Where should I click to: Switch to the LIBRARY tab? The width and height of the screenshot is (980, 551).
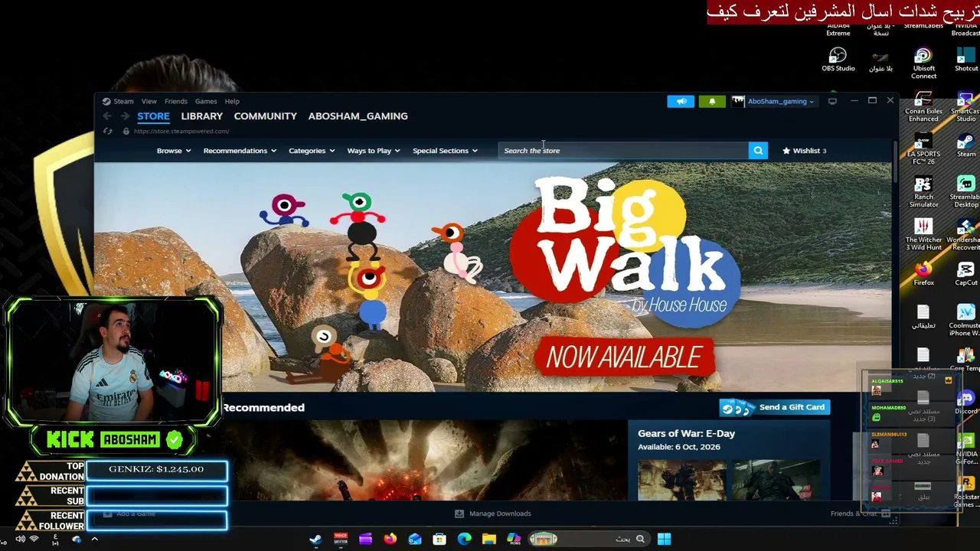coord(202,116)
